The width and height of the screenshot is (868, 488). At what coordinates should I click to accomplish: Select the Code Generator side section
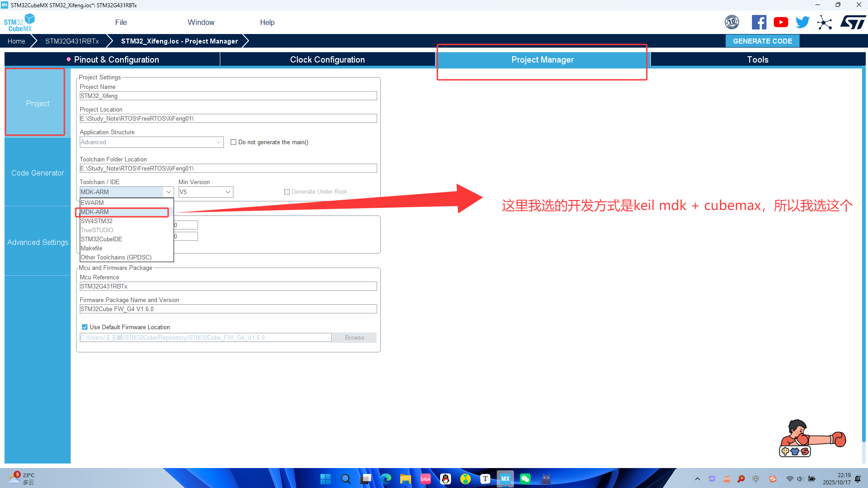[38, 173]
